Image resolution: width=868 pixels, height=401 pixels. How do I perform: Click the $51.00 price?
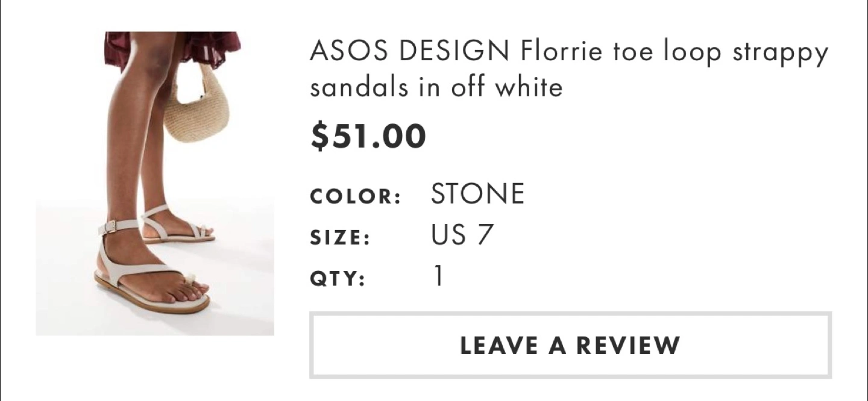[x=368, y=136]
